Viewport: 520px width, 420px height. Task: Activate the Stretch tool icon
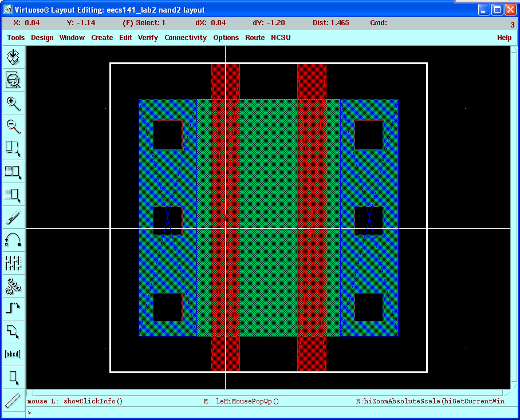(13, 148)
